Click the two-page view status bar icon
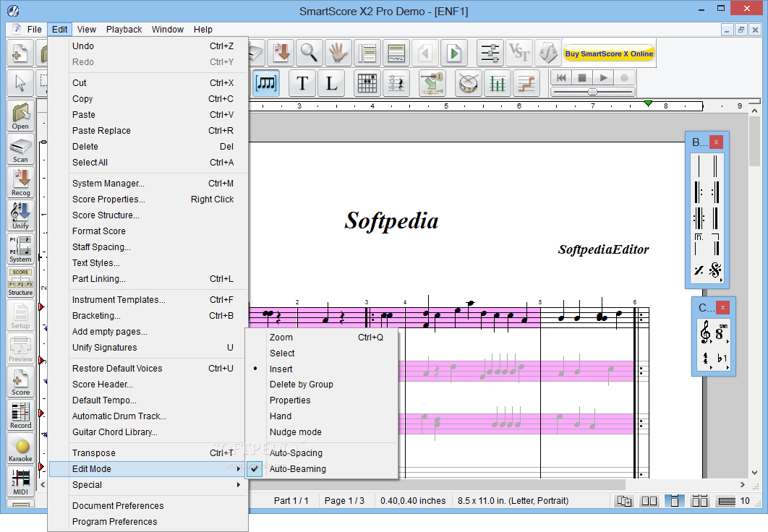Screen dimensions: 768x532 pos(649,501)
